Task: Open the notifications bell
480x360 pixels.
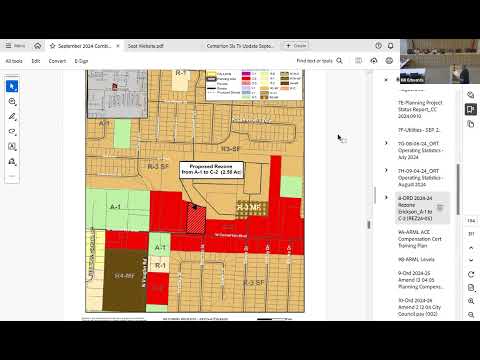Action: point(390,46)
